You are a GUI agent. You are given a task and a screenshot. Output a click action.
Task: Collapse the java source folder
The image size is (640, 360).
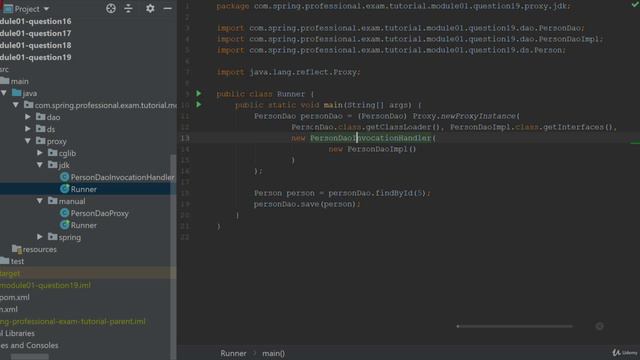(x=4, y=93)
